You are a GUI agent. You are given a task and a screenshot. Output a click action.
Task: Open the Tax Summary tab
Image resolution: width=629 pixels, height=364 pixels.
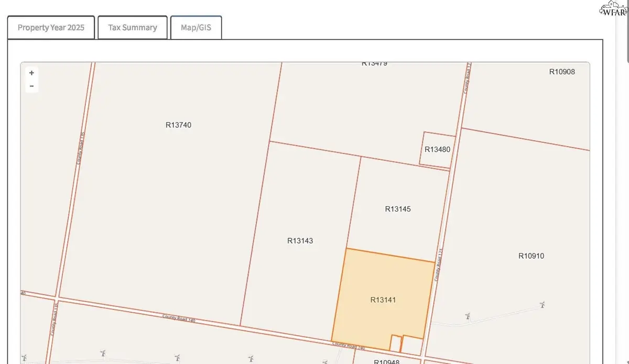click(x=132, y=27)
